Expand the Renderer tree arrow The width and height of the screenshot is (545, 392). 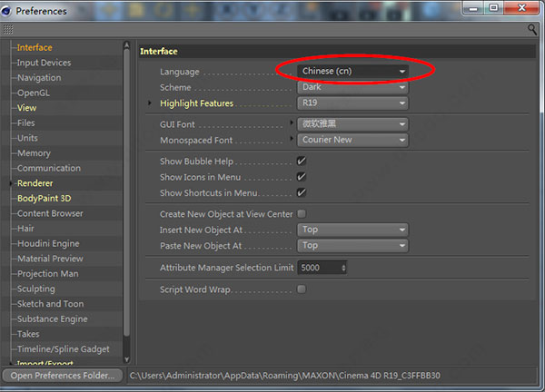(11, 183)
